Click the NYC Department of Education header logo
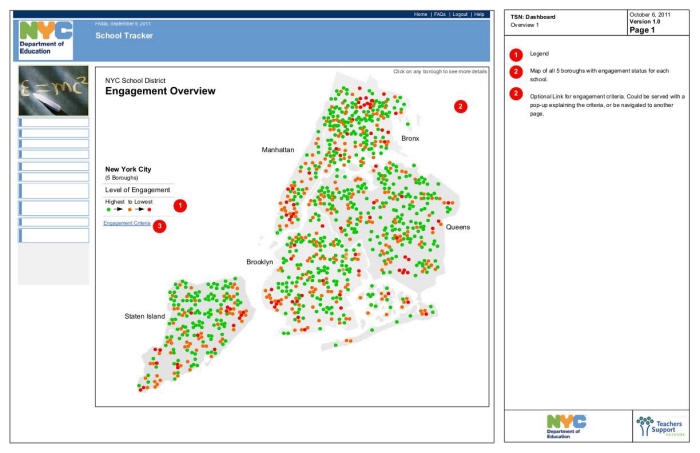Image resolution: width=700 pixels, height=453 pixels. coord(46,38)
